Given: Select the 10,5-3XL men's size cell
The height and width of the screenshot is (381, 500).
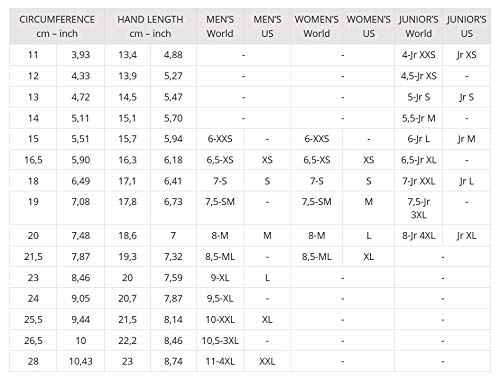Looking at the screenshot, I should pos(220,341).
